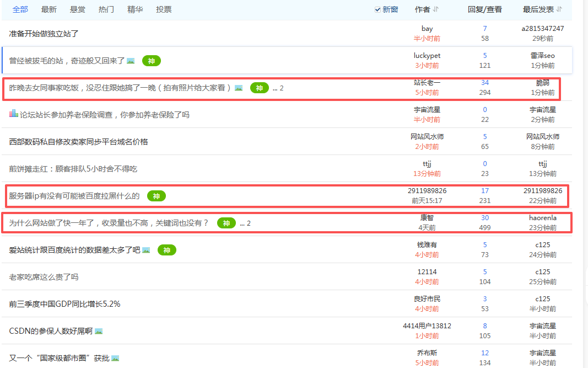This screenshot has width=588, height=368.
Task: Click the 神 badge on 曾经被拔毛的站 thread
Action: (x=151, y=61)
